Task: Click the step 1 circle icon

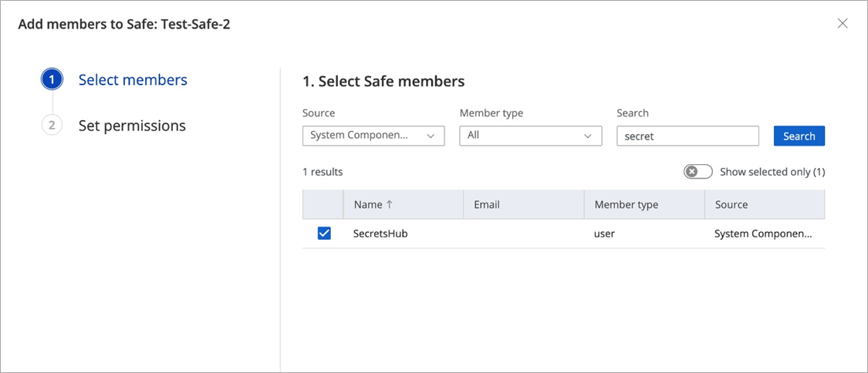Action: 52,79
